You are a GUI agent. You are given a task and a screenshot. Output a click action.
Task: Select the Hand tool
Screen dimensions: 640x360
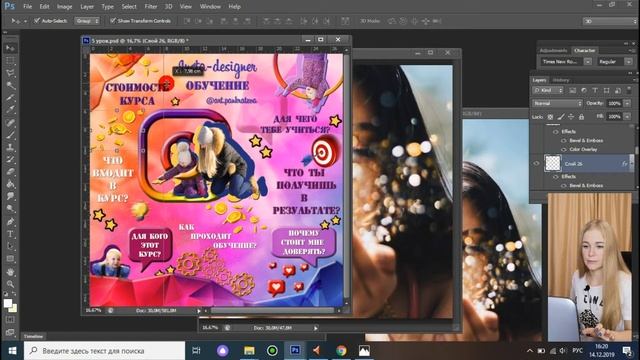coord(10,271)
